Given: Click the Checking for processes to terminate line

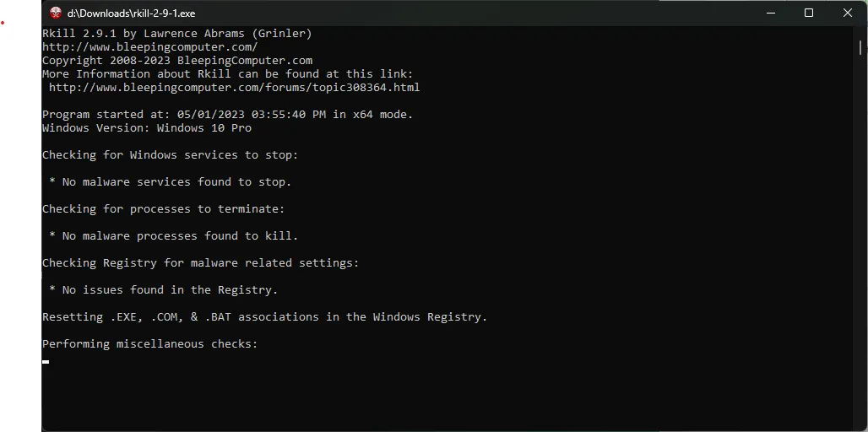Looking at the screenshot, I should 163,209.
